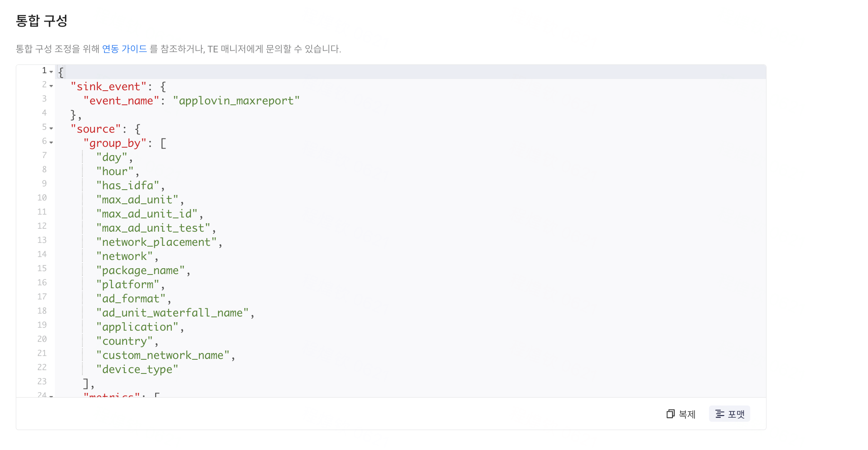The height and width of the screenshot is (450, 868).
Task: Click the "max_ad_unit" entry on line 10
Action: coord(137,200)
